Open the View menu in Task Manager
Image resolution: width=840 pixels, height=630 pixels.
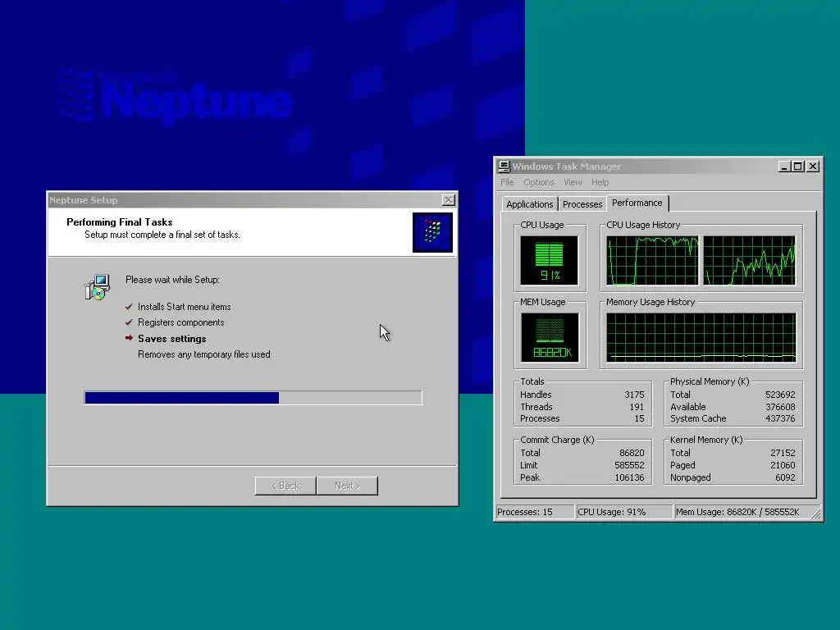click(x=573, y=182)
